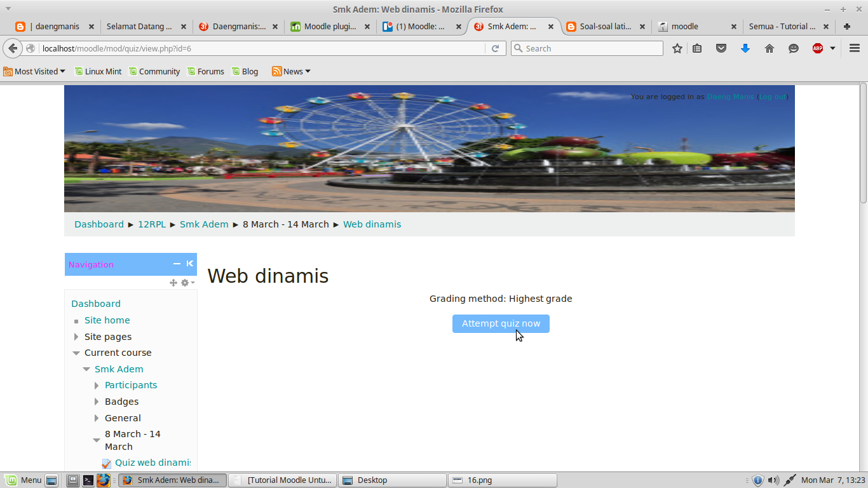
Task: Open the Site home navigation link
Action: pos(107,320)
